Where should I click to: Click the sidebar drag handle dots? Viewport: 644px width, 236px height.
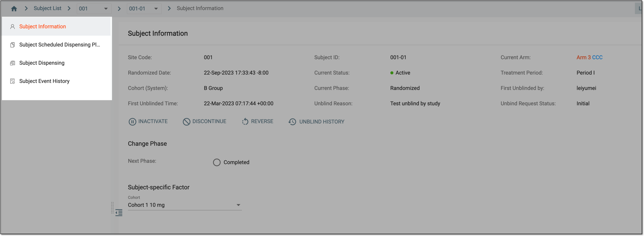pyautogui.click(x=112, y=208)
